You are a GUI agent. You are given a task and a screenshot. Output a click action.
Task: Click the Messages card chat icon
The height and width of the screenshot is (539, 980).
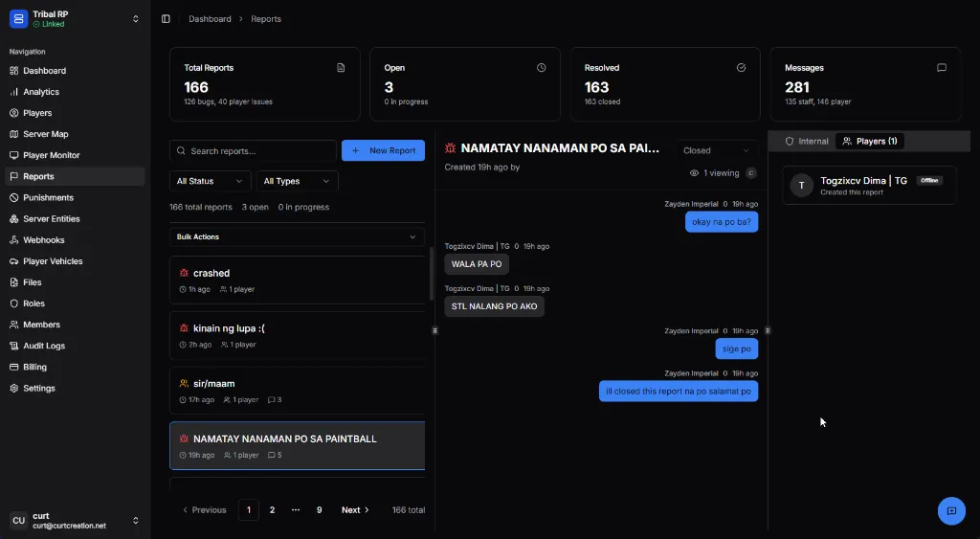(x=942, y=68)
